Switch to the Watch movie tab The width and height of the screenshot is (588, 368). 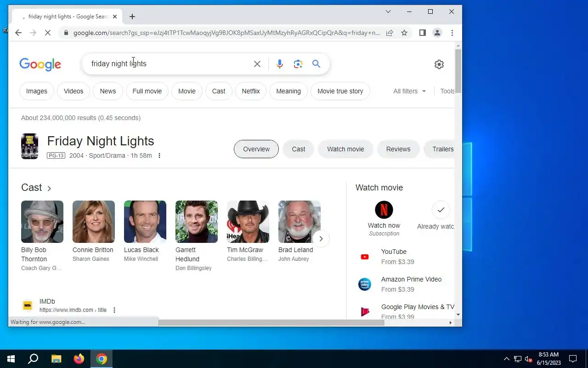pos(345,149)
